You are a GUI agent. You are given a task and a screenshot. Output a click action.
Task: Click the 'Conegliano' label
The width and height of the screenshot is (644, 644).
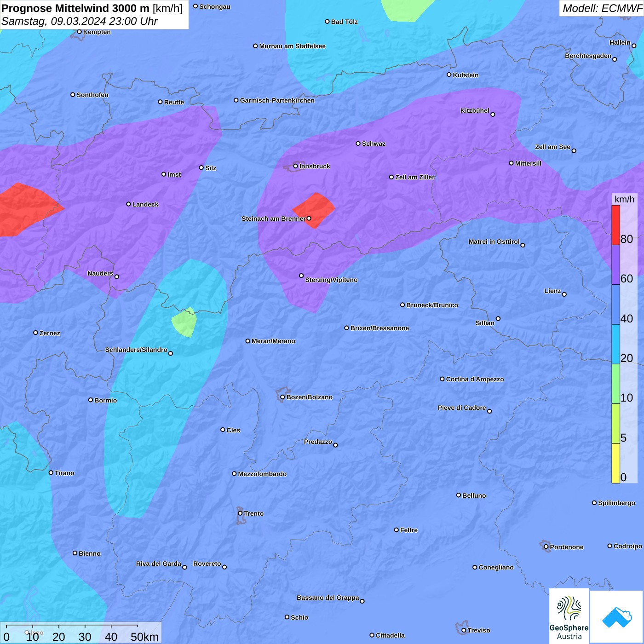tap(496, 567)
